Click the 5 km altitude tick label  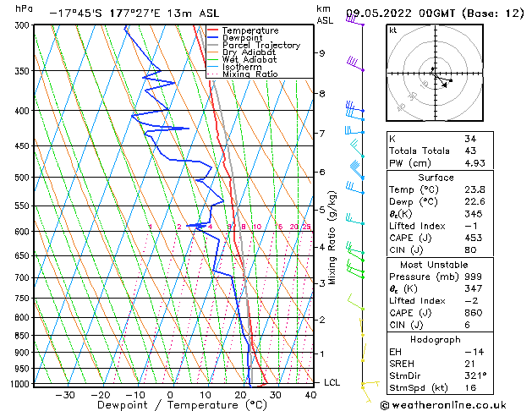(x=321, y=210)
